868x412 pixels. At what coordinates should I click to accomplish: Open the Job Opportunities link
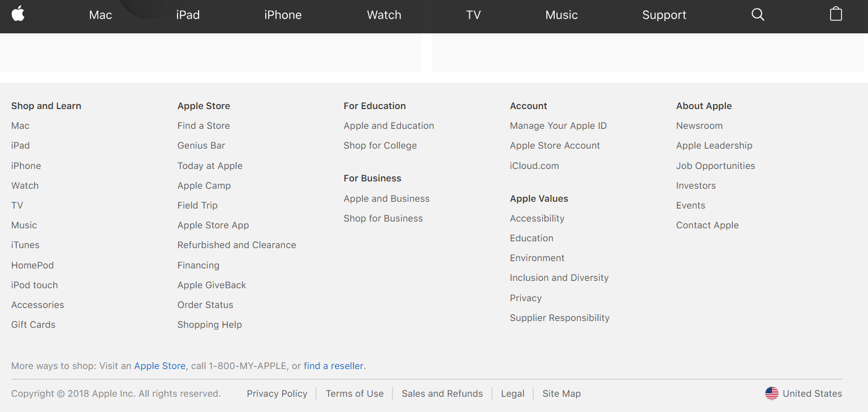pyautogui.click(x=715, y=166)
